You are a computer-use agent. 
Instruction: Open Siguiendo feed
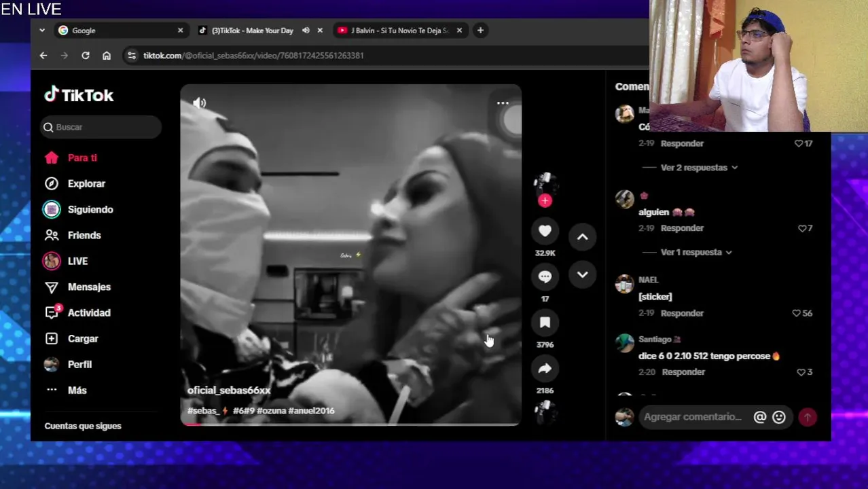click(x=90, y=209)
